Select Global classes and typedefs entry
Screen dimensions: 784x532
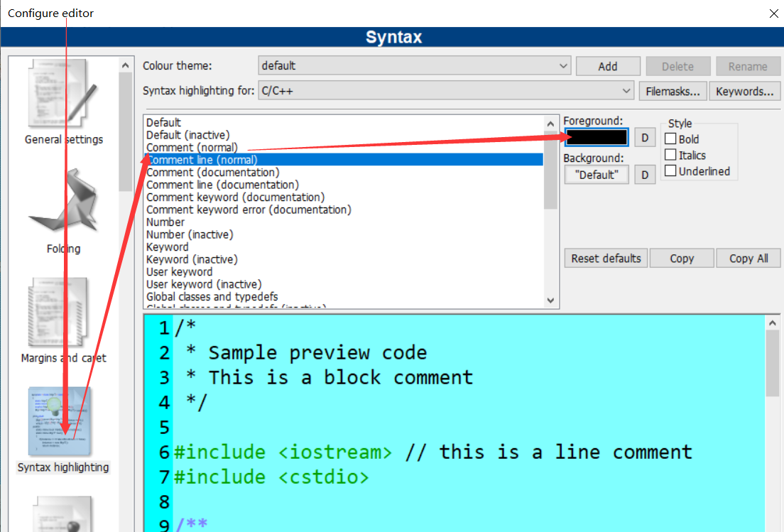coord(344,296)
